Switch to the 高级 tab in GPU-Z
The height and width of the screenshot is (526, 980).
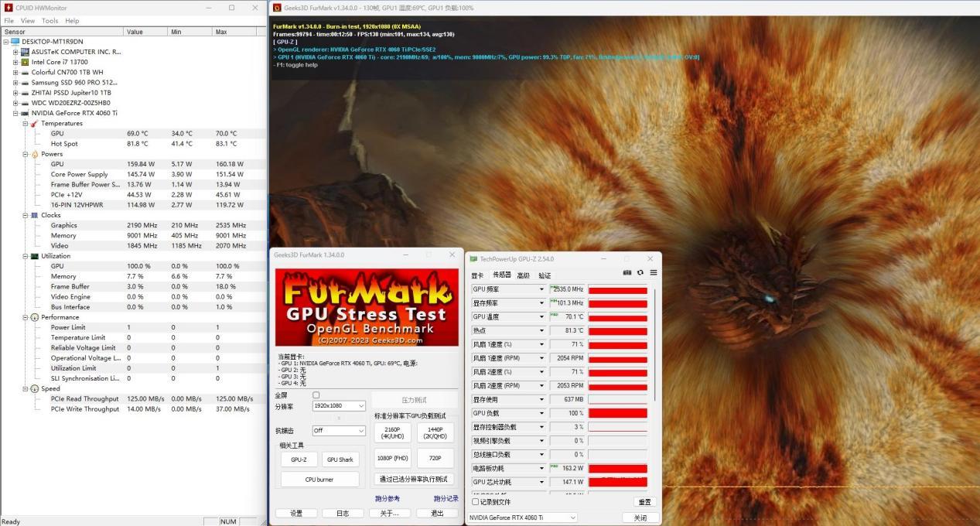pos(523,275)
